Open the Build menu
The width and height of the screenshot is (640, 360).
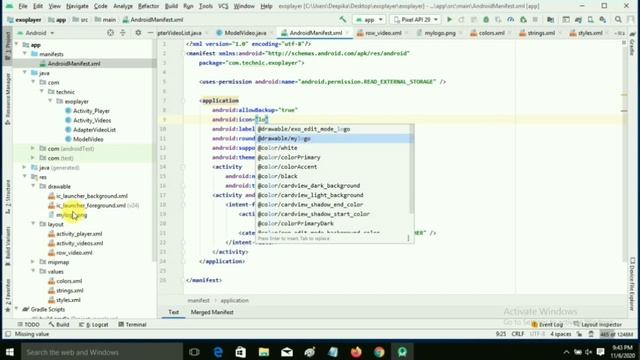tap(171, 6)
